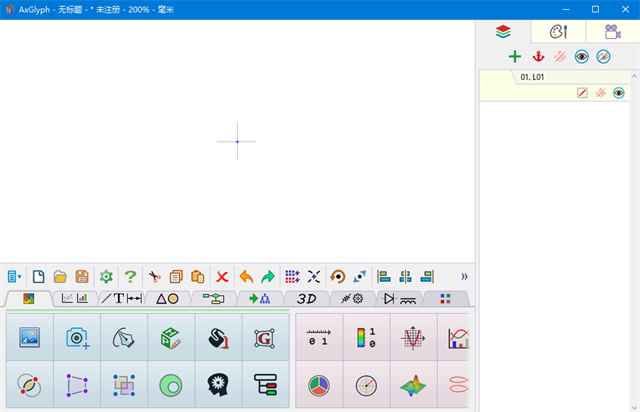Image resolution: width=640 pixels, height=412 pixels.
Task: Switch to the charts tab
Action: pyautogui.click(x=75, y=298)
